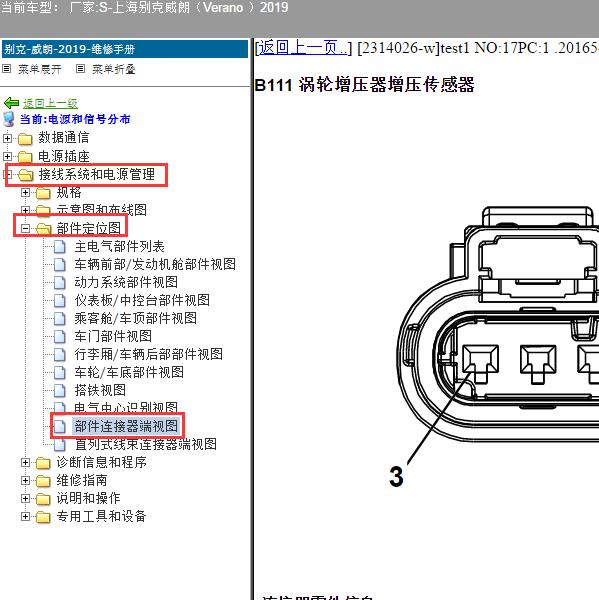Click the B111 涡轮增压器增压传感器 heading
The height and width of the screenshot is (600, 599).
[x=364, y=85]
